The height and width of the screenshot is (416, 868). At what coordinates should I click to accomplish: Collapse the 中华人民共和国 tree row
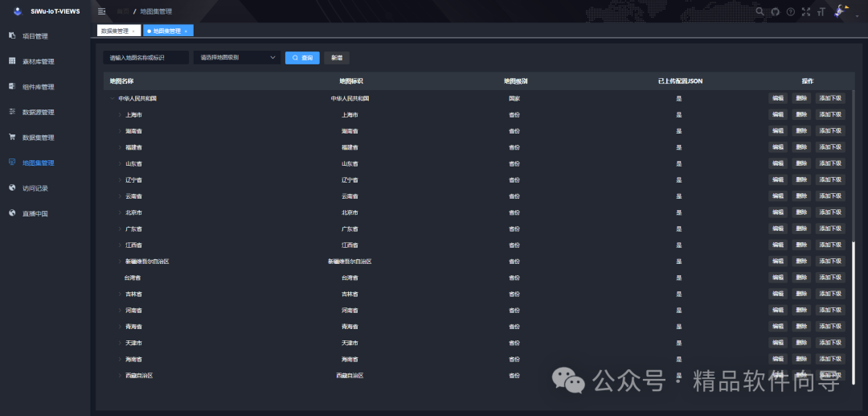[113, 99]
